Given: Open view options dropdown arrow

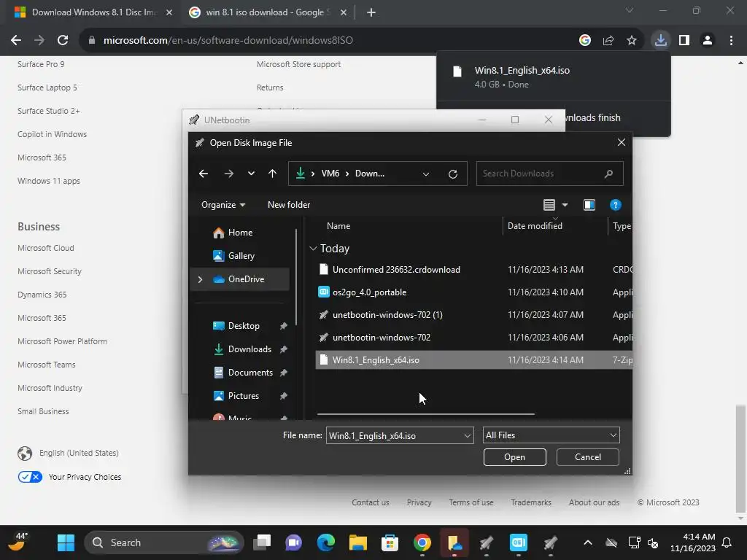Looking at the screenshot, I should coord(565,205).
